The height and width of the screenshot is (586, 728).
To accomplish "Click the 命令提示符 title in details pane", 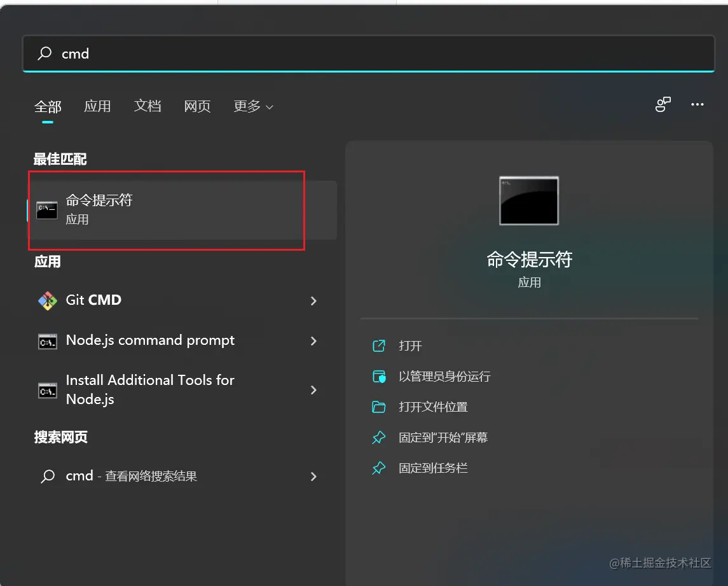I will tap(529, 260).
